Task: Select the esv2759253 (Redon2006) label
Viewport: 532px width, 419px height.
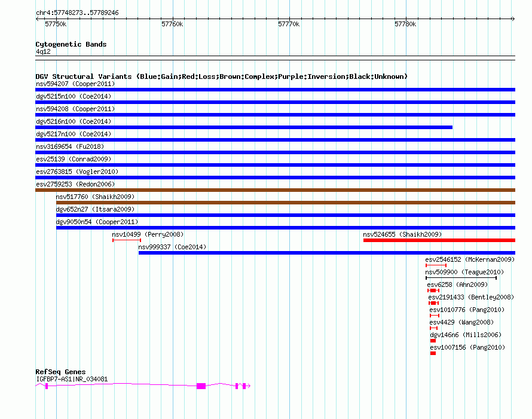Action: (75, 184)
